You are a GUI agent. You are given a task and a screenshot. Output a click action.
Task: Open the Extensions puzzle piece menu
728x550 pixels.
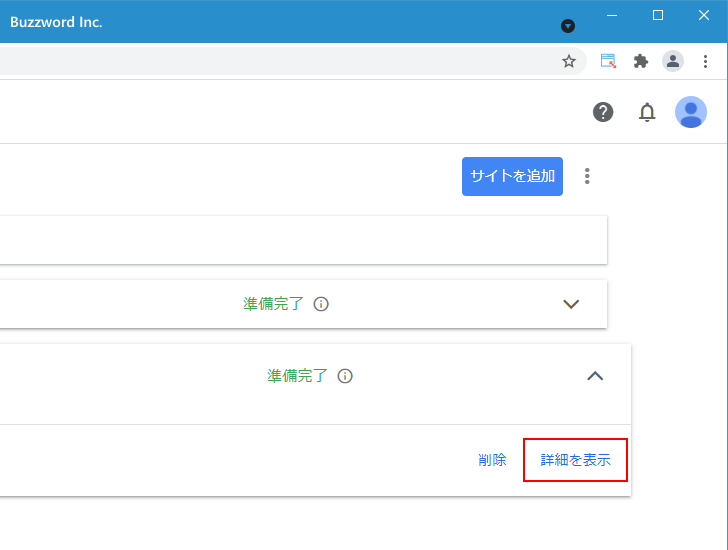point(641,61)
